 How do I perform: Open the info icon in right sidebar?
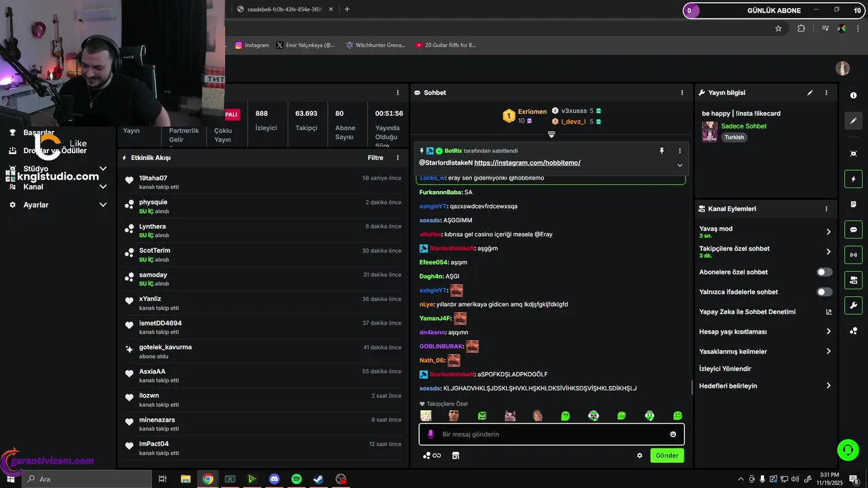click(x=853, y=96)
